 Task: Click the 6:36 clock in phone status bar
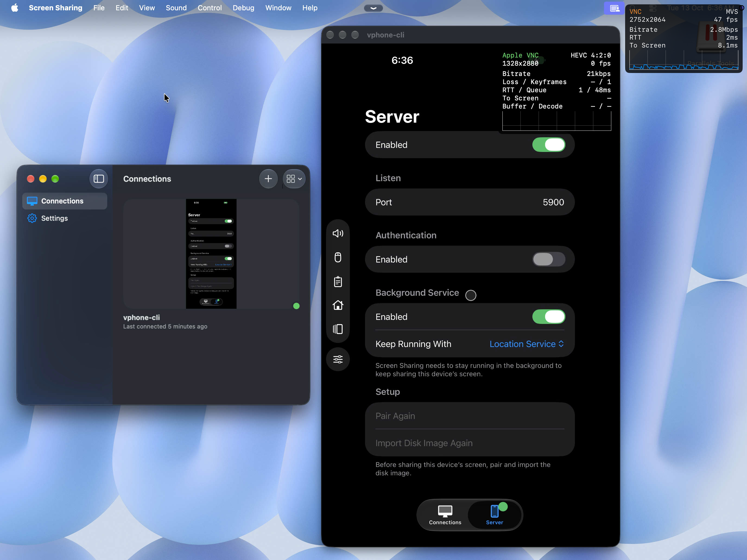pyautogui.click(x=402, y=60)
